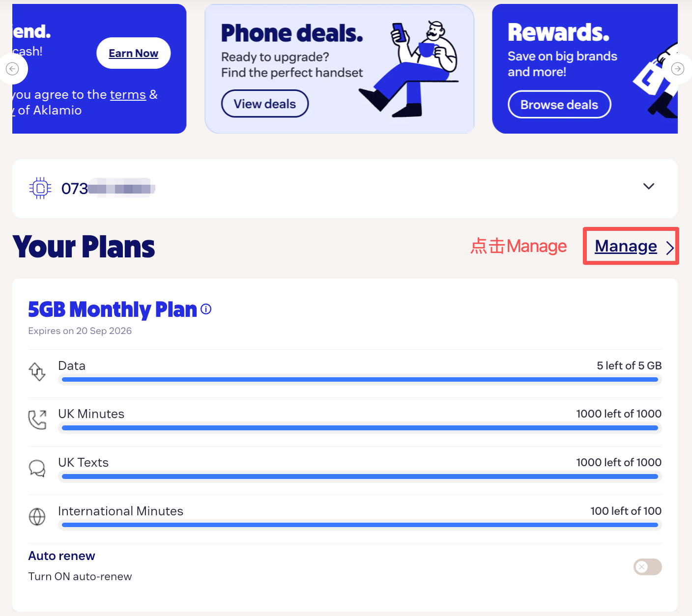Advance carousel with the right arrow
This screenshot has height=616, width=692.
678,69
